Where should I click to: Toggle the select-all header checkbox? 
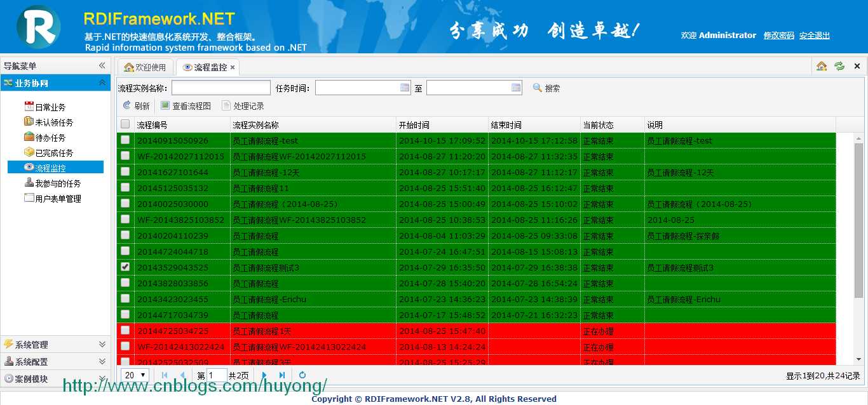click(125, 124)
